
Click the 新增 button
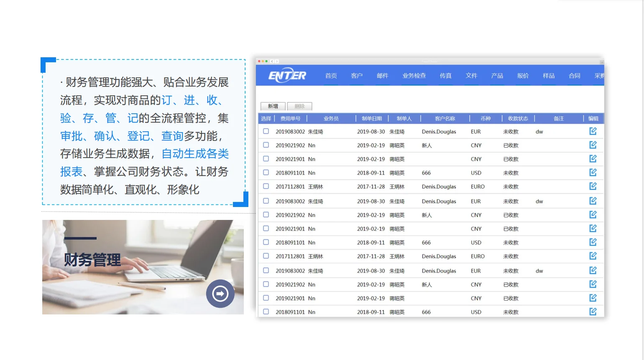tap(273, 106)
